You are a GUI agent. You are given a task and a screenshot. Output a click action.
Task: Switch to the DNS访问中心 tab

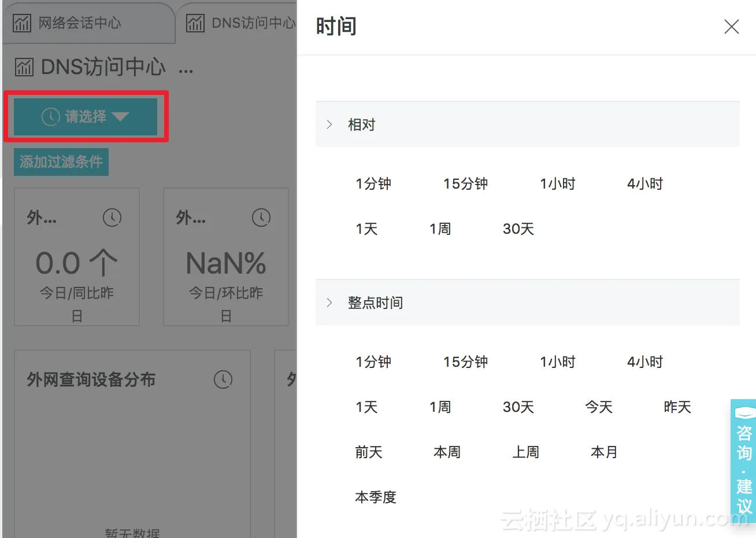pyautogui.click(x=237, y=24)
